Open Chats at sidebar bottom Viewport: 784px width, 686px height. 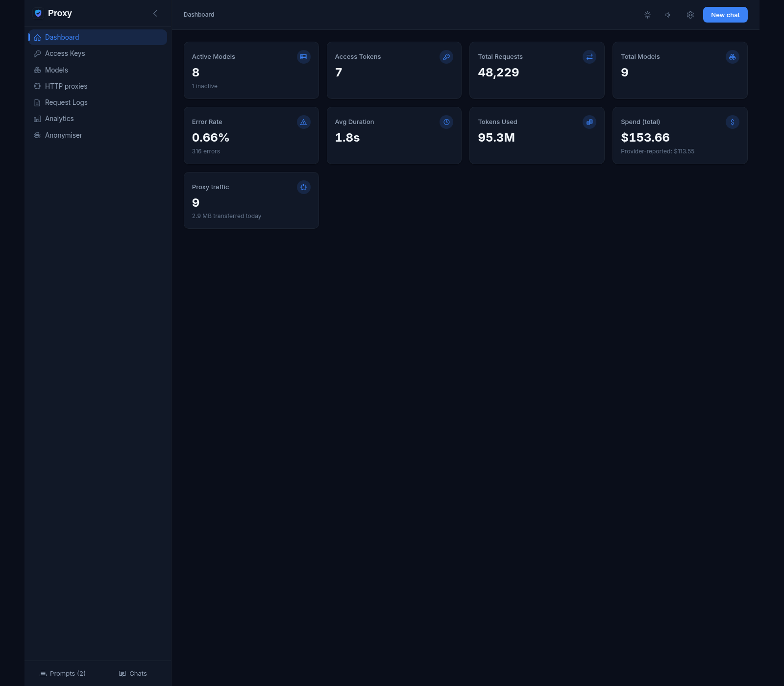tap(133, 673)
